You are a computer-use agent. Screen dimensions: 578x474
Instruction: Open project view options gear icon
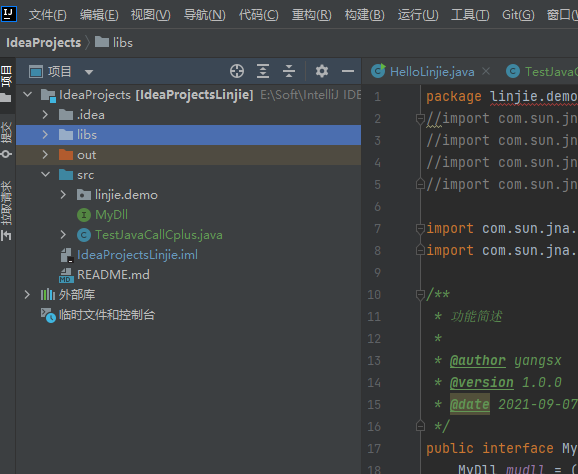[x=321, y=71]
